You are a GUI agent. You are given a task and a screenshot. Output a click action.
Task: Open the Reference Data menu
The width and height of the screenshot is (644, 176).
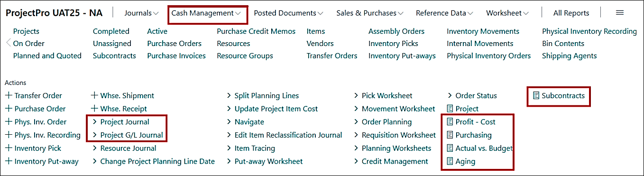point(444,13)
